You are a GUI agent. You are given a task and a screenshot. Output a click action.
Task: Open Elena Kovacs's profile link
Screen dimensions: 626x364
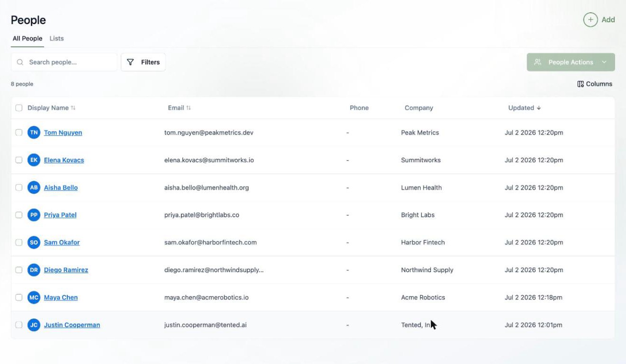(x=64, y=160)
